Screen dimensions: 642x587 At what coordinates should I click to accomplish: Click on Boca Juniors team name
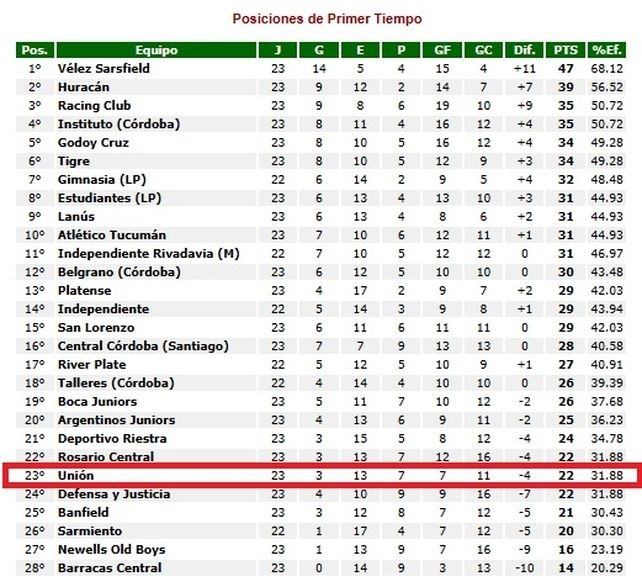(x=98, y=402)
